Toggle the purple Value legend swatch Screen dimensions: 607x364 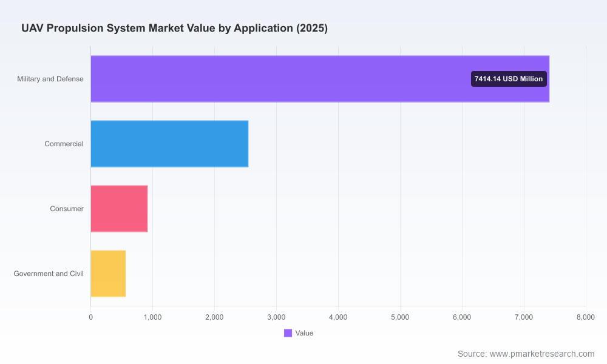coord(288,333)
